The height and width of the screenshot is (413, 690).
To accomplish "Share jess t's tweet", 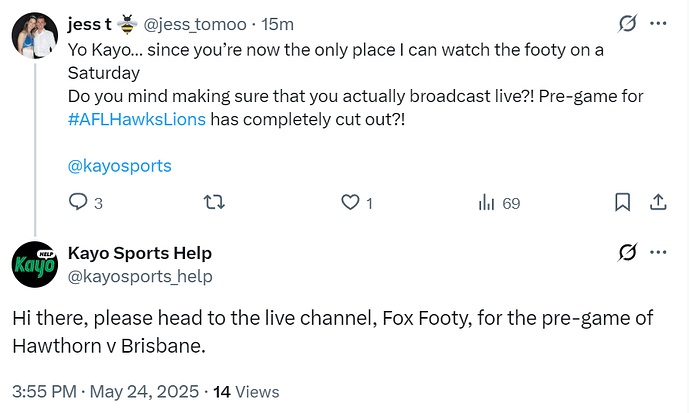I will click(x=658, y=203).
